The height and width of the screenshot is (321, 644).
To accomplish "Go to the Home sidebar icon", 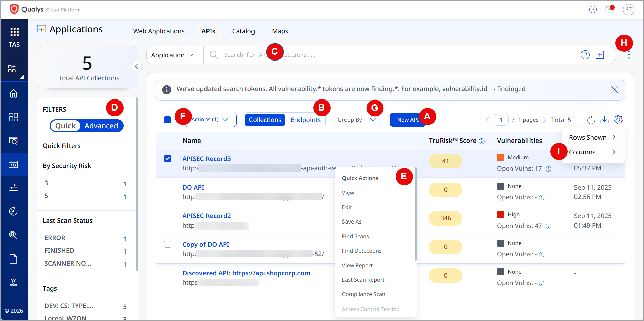I will coord(14,93).
